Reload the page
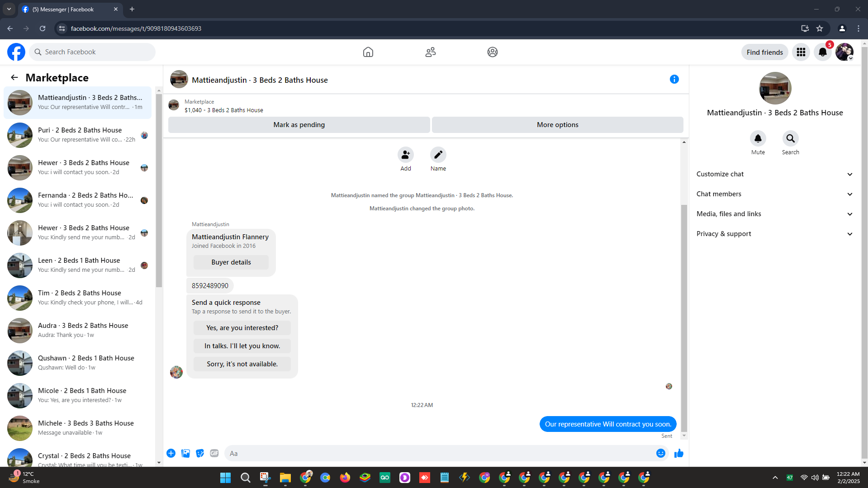 (x=43, y=28)
